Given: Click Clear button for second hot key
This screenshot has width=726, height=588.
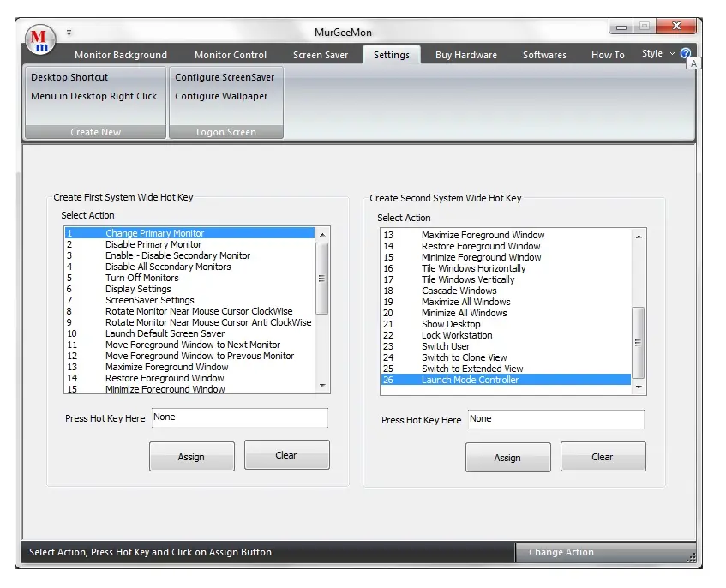Looking at the screenshot, I should [x=603, y=457].
